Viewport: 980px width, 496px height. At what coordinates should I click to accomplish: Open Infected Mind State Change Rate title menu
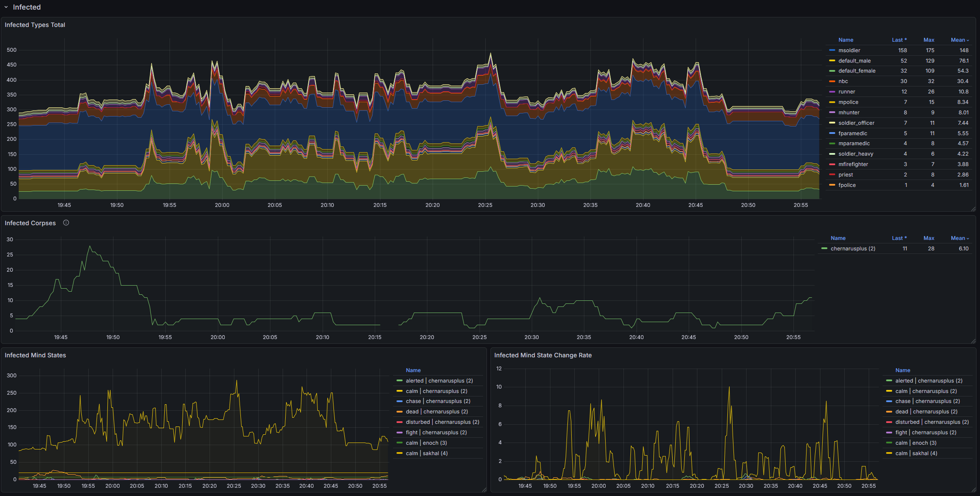point(543,355)
